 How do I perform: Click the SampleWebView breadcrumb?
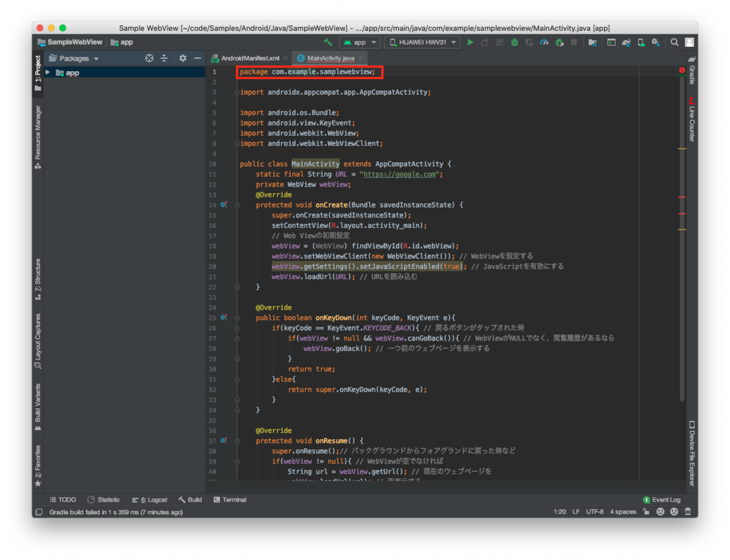[x=69, y=42]
